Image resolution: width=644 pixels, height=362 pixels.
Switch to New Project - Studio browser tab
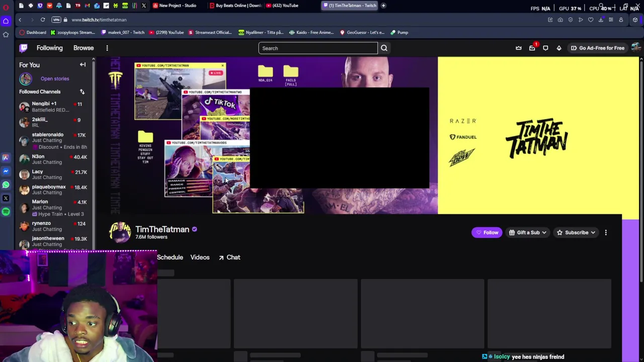(175, 6)
